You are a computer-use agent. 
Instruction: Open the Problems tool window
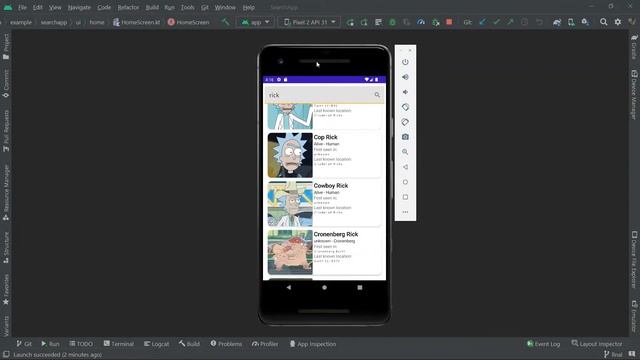pos(226,344)
